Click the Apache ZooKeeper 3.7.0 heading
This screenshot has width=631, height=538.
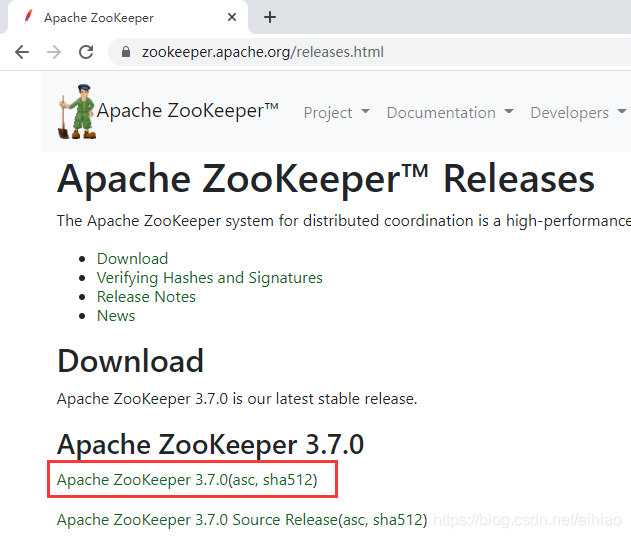click(210, 444)
